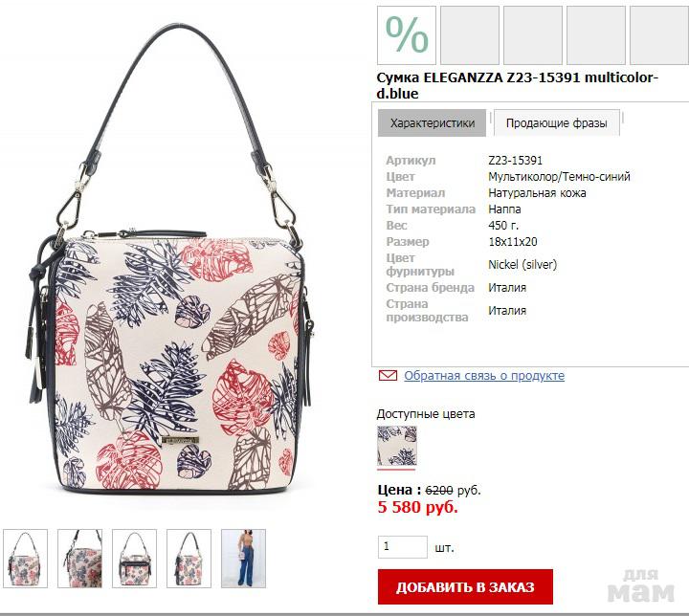Click the green percent discount icon
The width and height of the screenshot is (689, 616).
407,35
